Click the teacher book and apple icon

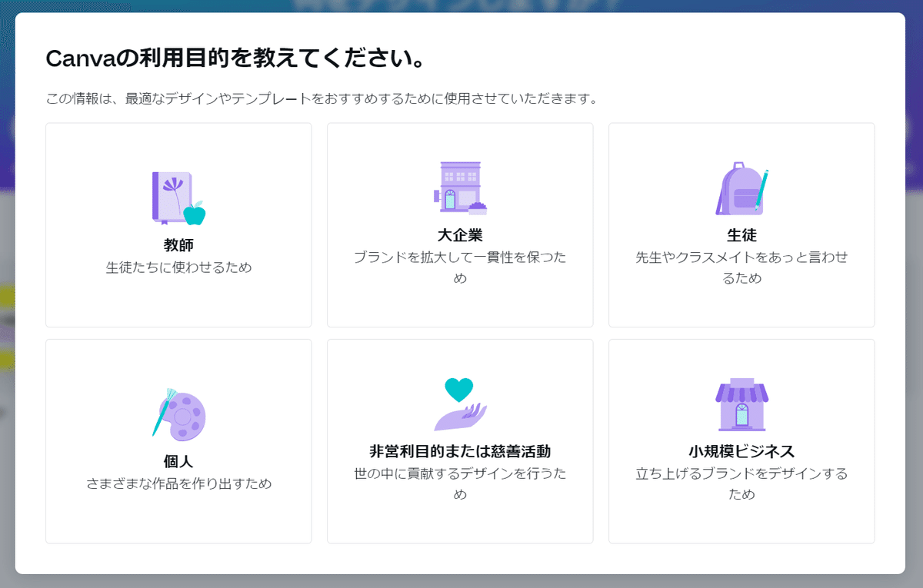[x=178, y=198]
